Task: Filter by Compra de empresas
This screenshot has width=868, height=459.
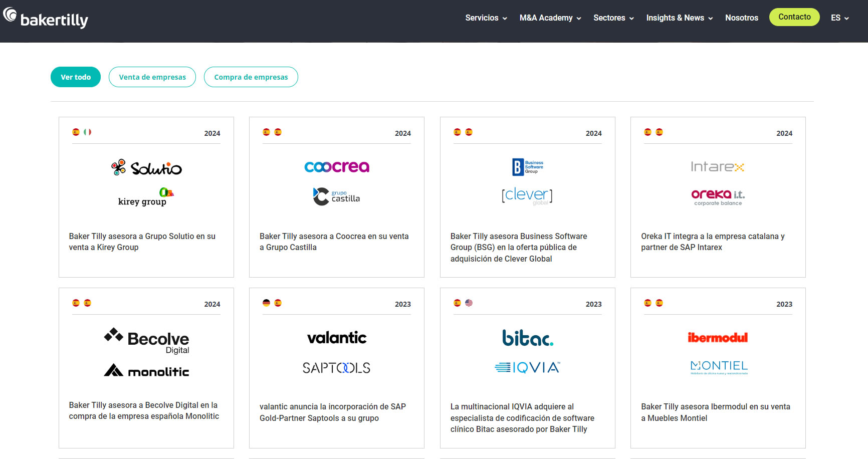Action: coord(251,77)
